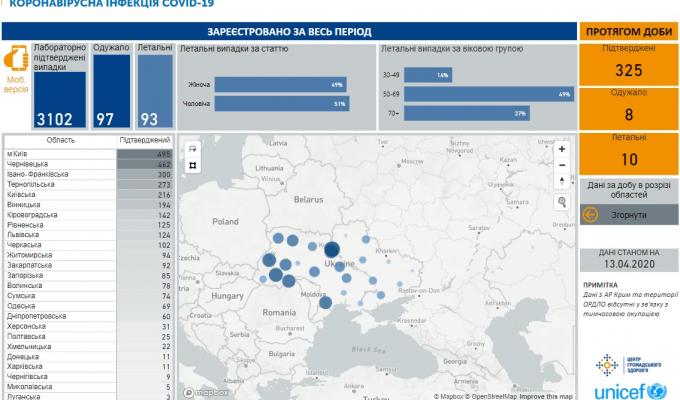Open the OpenStreetMap attribution link
The image size is (680, 400).
(x=490, y=396)
